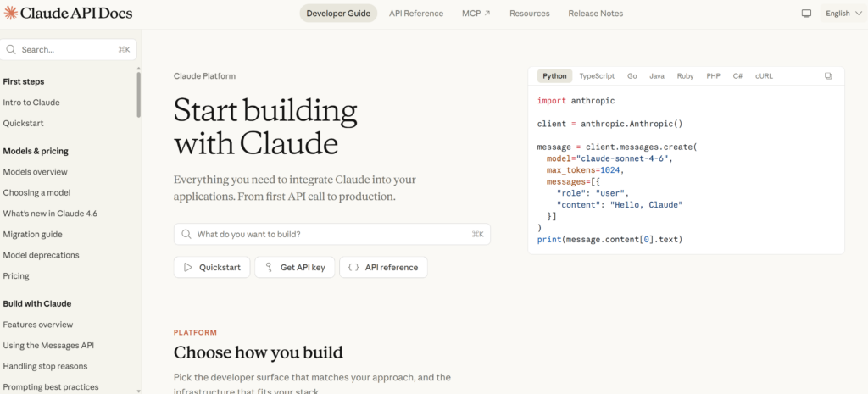Click the sidebar search magnifier icon
This screenshot has height=394, width=868.
pyautogui.click(x=10, y=49)
